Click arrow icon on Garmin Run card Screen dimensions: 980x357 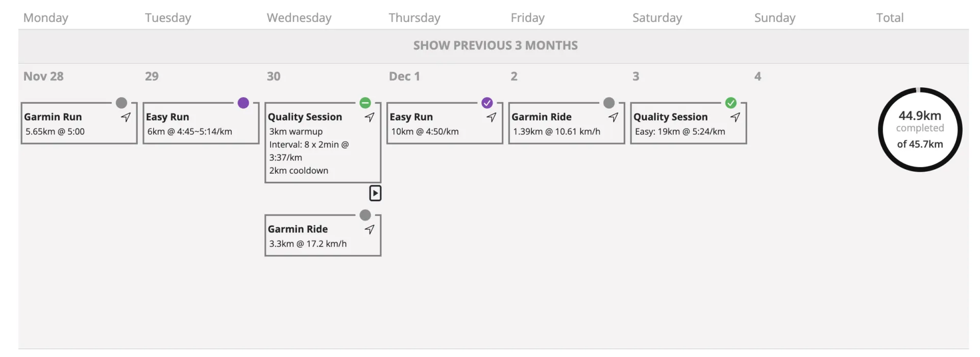(x=126, y=117)
